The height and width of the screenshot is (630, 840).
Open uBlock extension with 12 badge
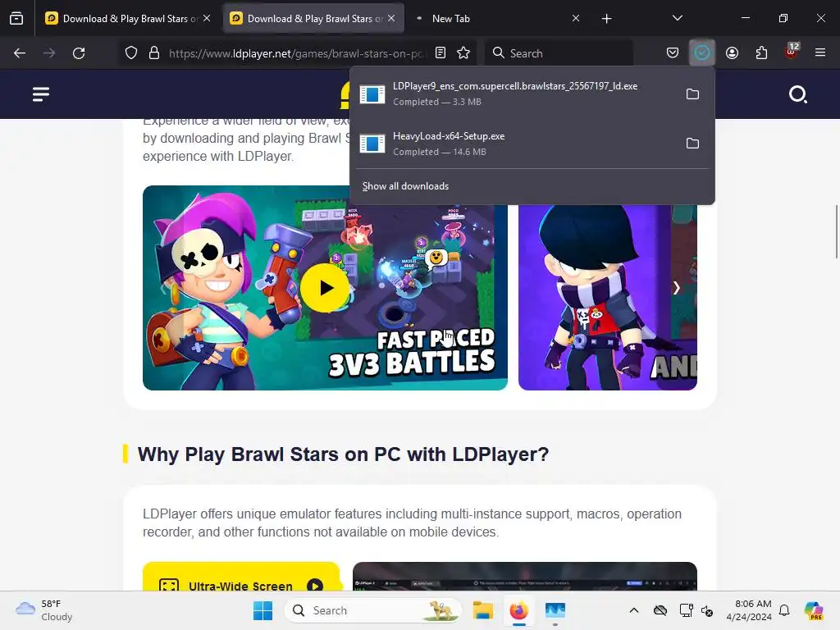point(791,52)
